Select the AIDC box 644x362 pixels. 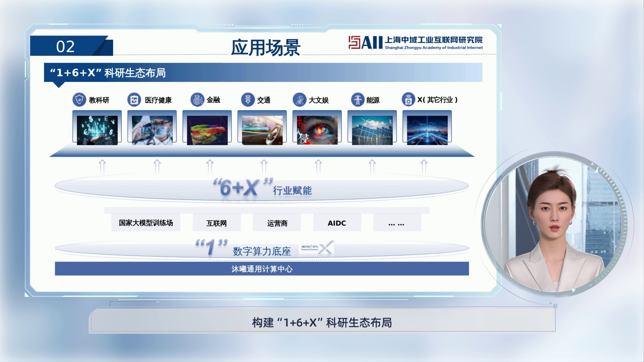(337, 223)
